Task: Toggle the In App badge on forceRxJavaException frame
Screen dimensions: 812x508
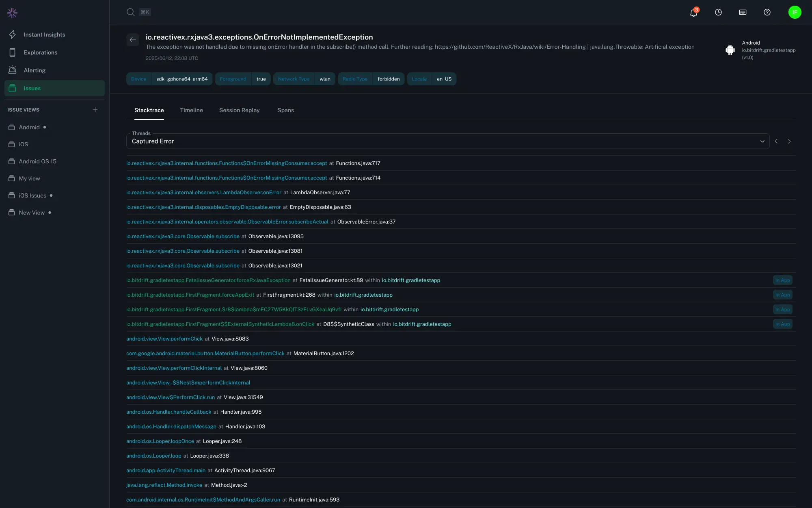Action: 782,280
